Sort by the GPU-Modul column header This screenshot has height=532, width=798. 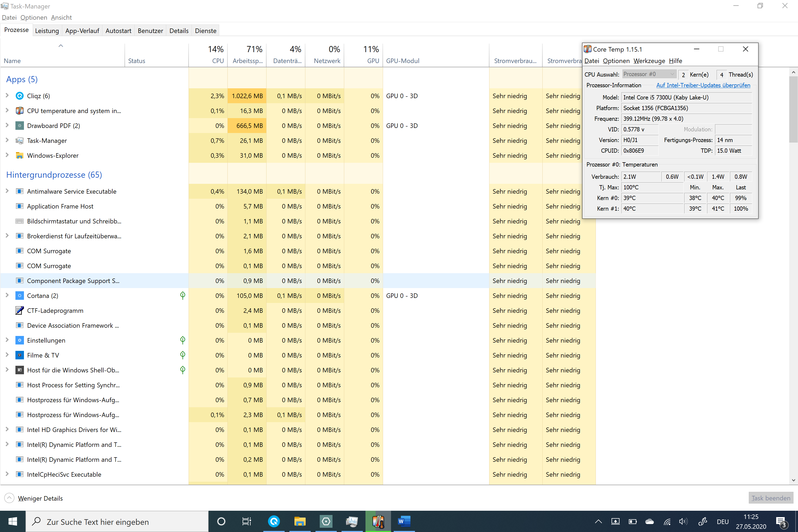(x=436, y=55)
